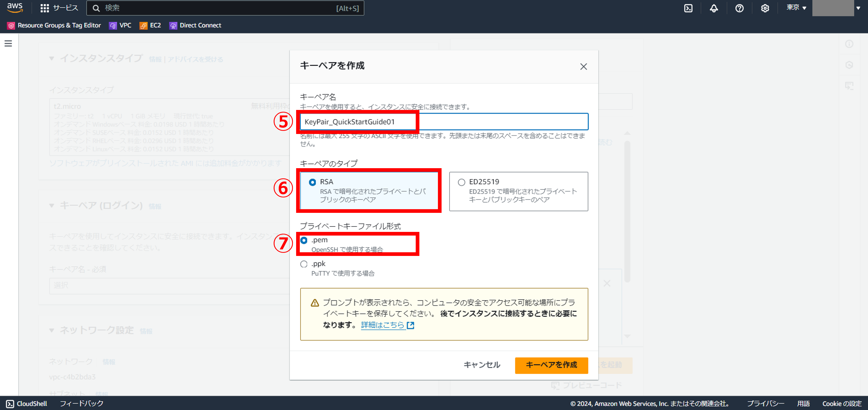868x410 pixels.
Task: Click the summary panel scrollbar
Action: coord(627,211)
